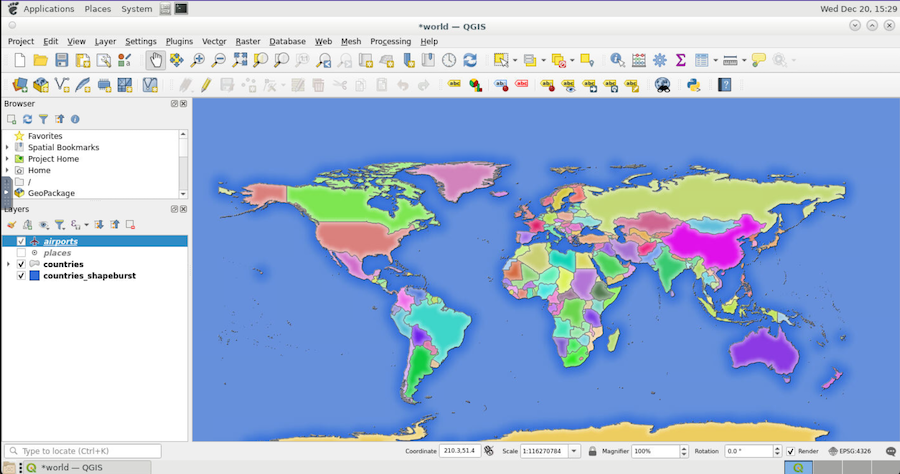The width and height of the screenshot is (900, 474).
Task: Open the Scale dropdown arrow
Action: click(x=573, y=451)
